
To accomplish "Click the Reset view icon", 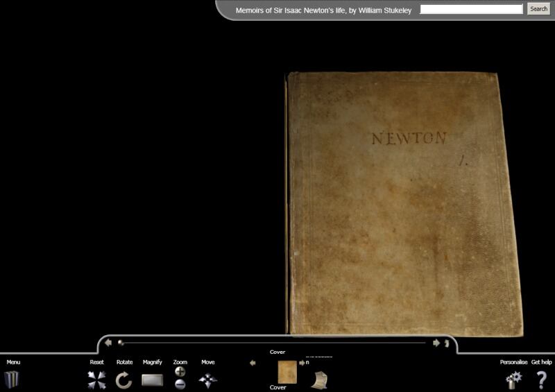I will coord(96,380).
